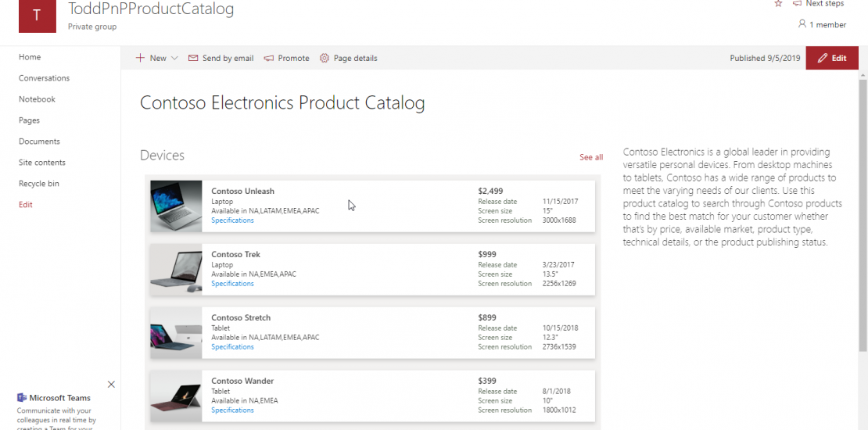This screenshot has height=430, width=868.
Task: Select the Contoso Stretch tablet thumbnail
Action: pyautogui.click(x=176, y=333)
